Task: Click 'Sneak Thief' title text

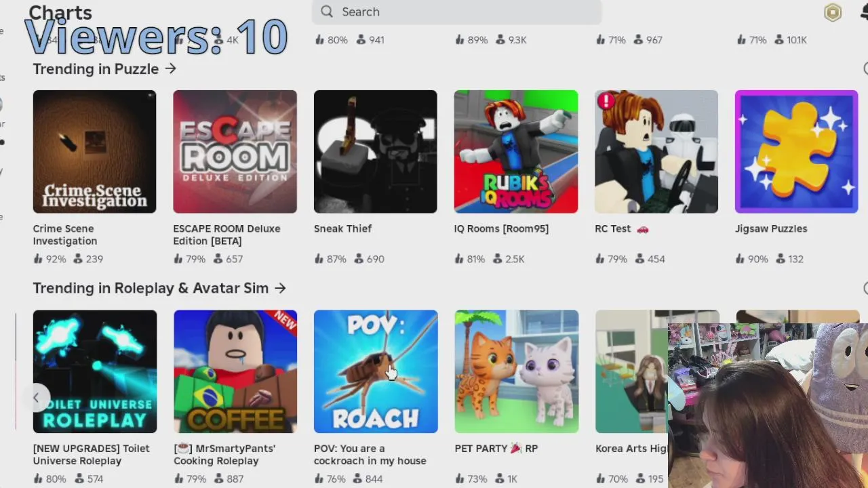Action: 342,228
